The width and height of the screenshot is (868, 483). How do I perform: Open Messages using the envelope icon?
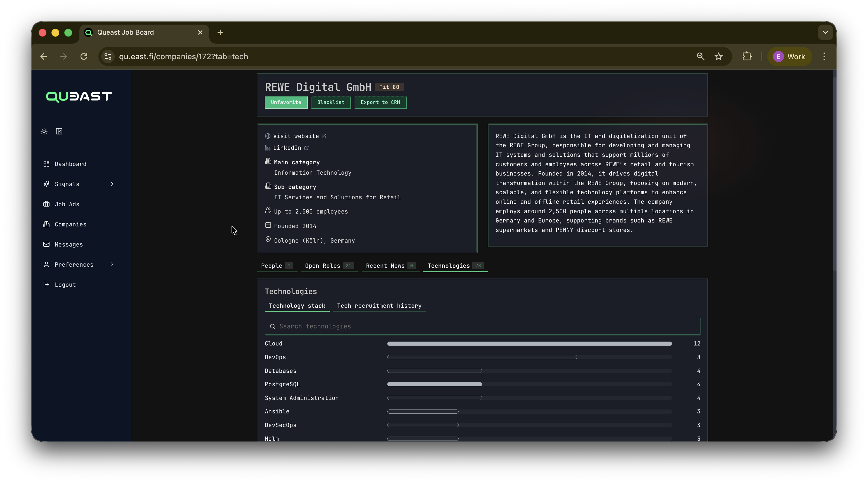tap(46, 244)
